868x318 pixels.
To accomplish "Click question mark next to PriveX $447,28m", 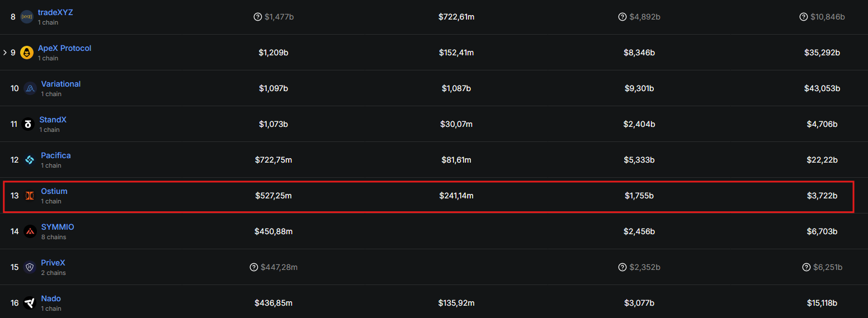I will [253, 267].
